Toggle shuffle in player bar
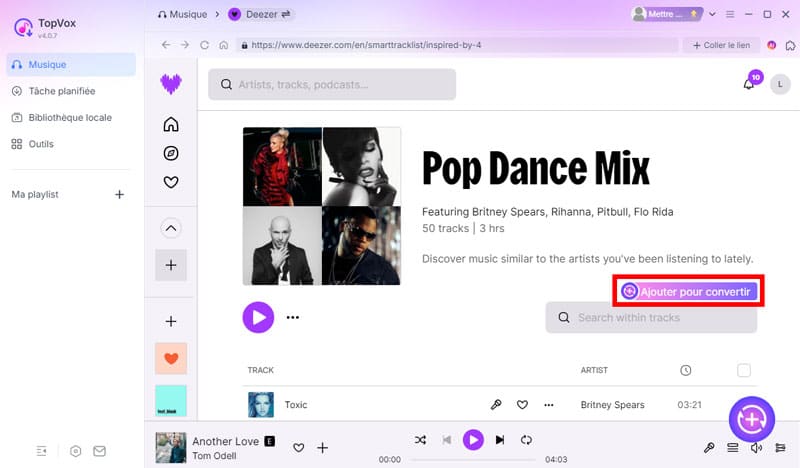800x468 pixels. tap(420, 439)
